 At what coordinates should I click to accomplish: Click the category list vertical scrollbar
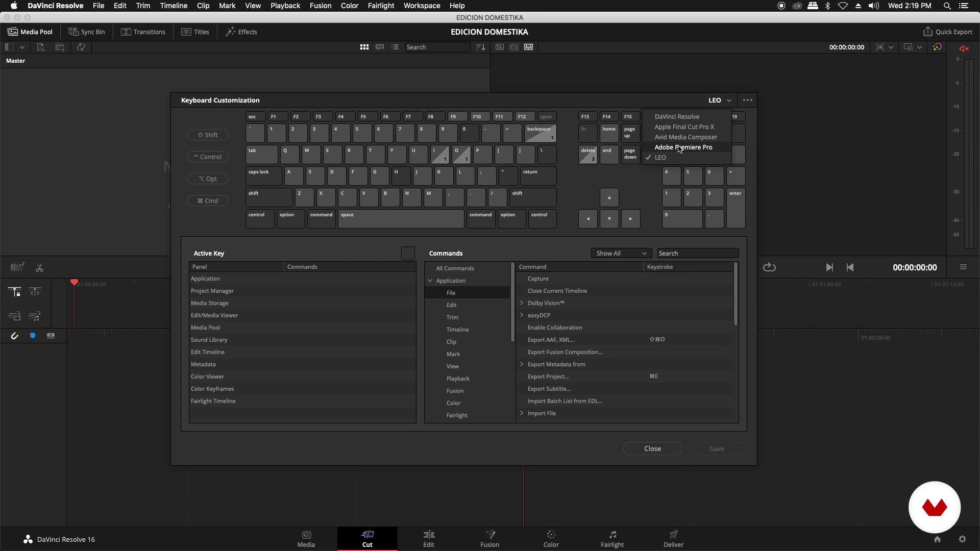click(512, 303)
